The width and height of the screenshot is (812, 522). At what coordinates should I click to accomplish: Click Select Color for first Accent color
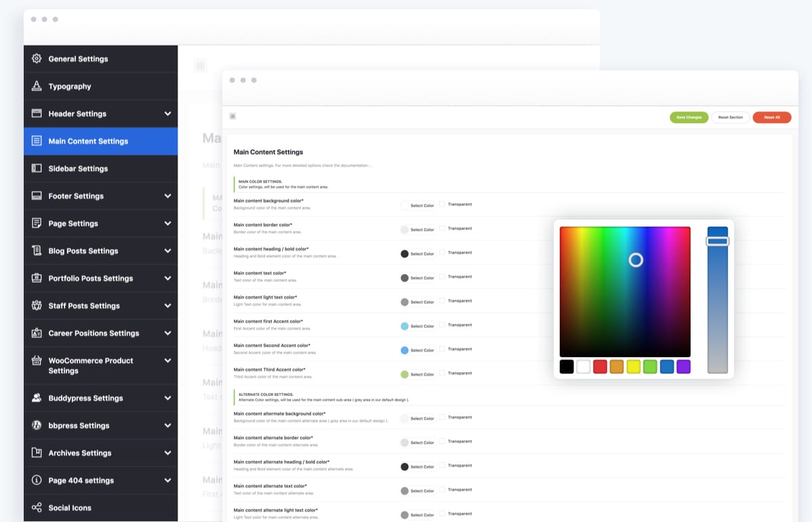point(422,326)
